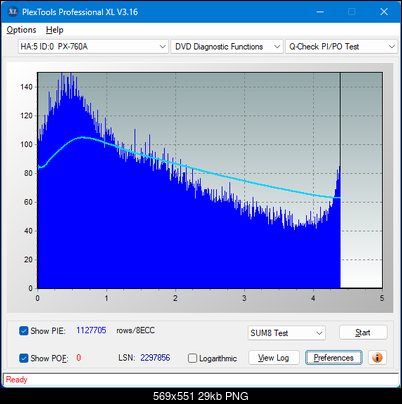Click the View Log button
402x404 pixels.
point(274,358)
